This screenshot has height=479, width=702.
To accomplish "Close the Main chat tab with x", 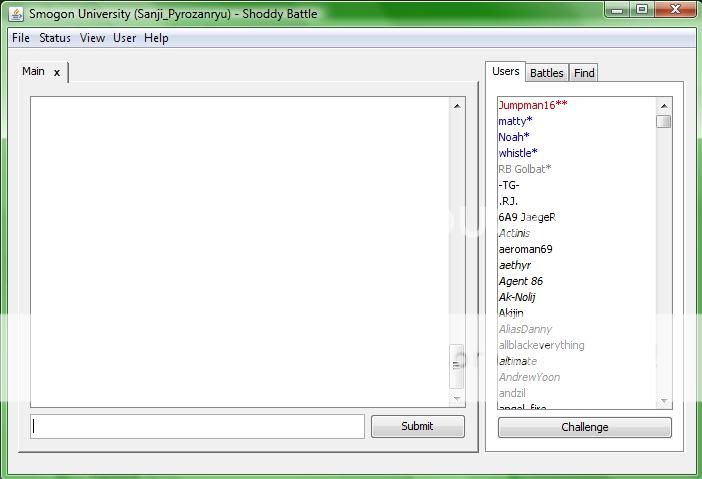I will click(x=57, y=72).
